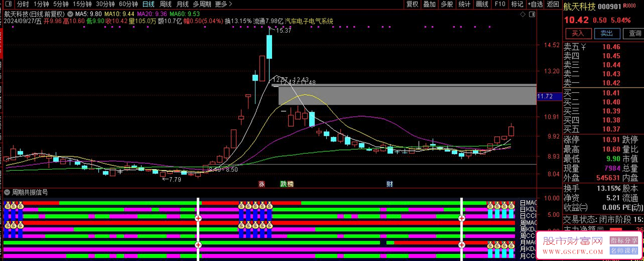Click the 复权 toolbar button
The width and height of the screenshot is (644, 261).
click(x=412, y=4)
